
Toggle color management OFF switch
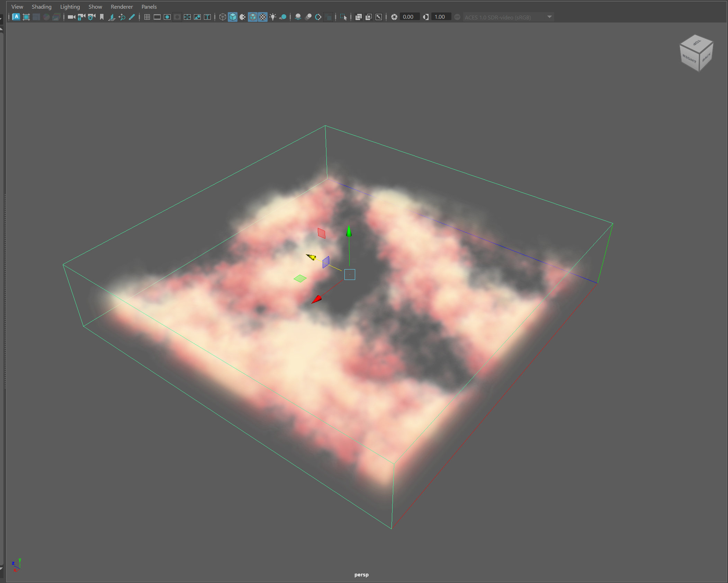(457, 17)
